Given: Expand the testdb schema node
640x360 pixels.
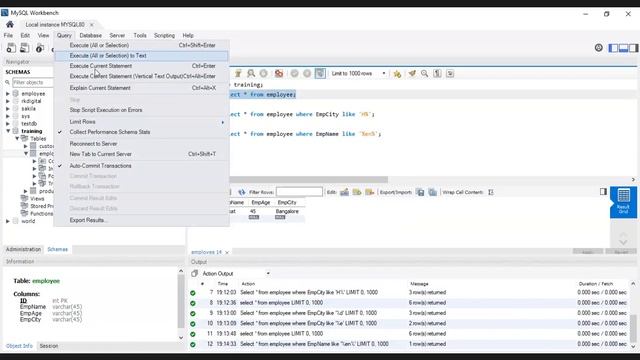Looking at the screenshot, I should click(8, 124).
